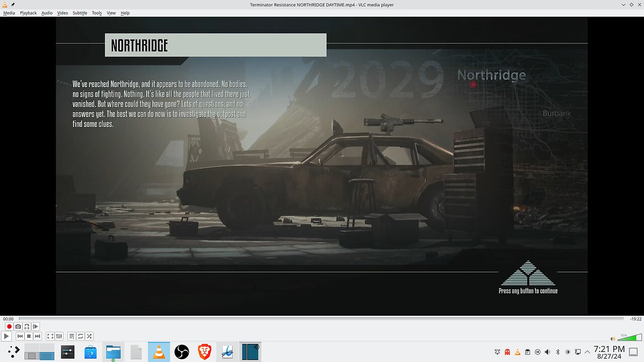Image resolution: width=644 pixels, height=362 pixels.
Task: Open System Settings from the taskbar
Action: pyautogui.click(x=68, y=351)
